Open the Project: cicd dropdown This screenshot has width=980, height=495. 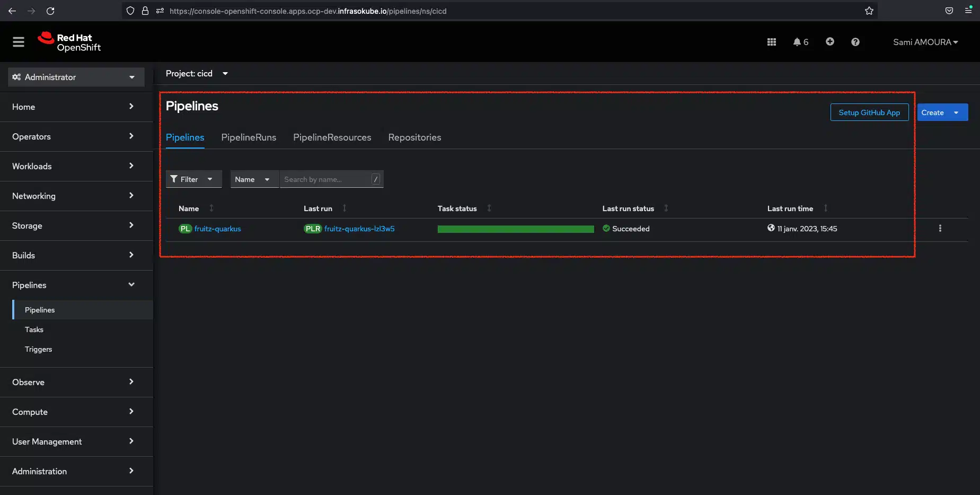click(197, 73)
